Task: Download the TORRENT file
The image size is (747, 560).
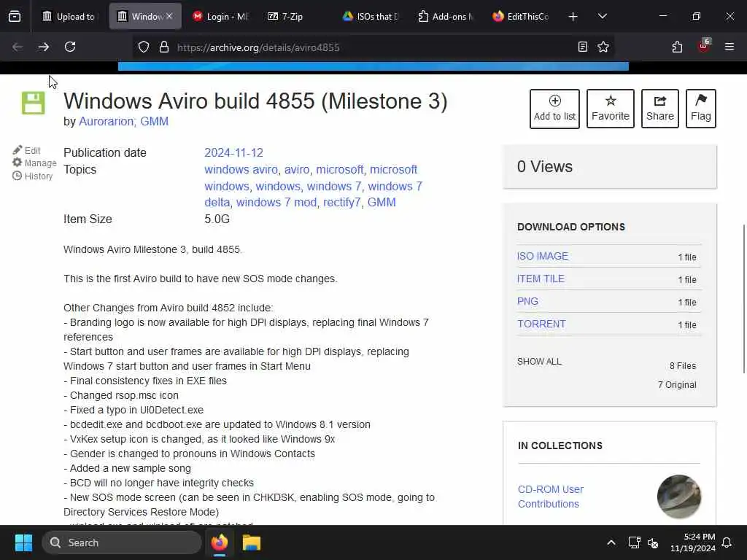Action: [542, 324]
